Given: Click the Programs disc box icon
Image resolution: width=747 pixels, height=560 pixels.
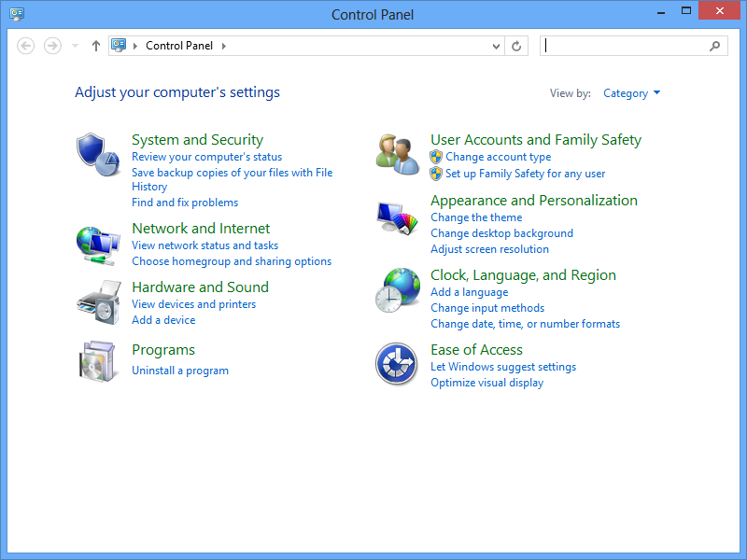Looking at the screenshot, I should [98, 361].
